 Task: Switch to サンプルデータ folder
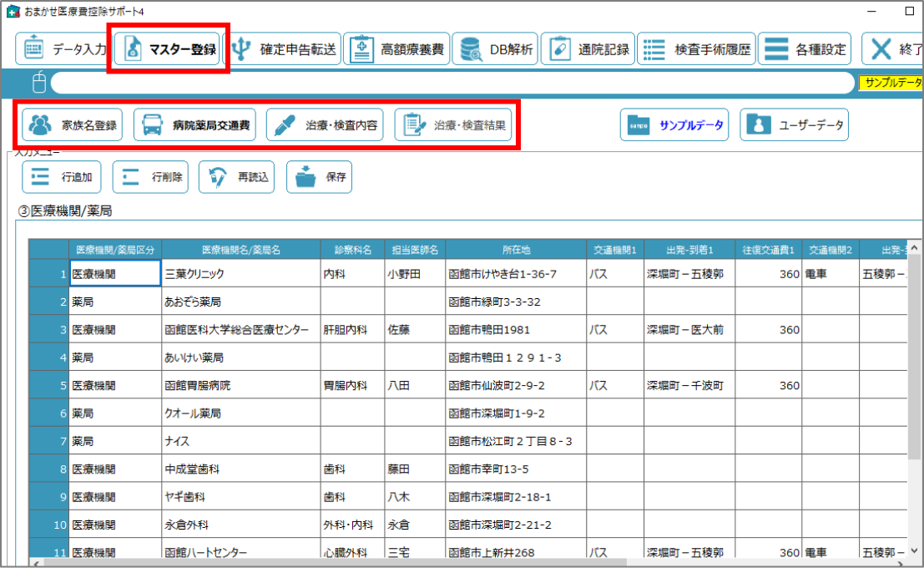[x=674, y=126]
